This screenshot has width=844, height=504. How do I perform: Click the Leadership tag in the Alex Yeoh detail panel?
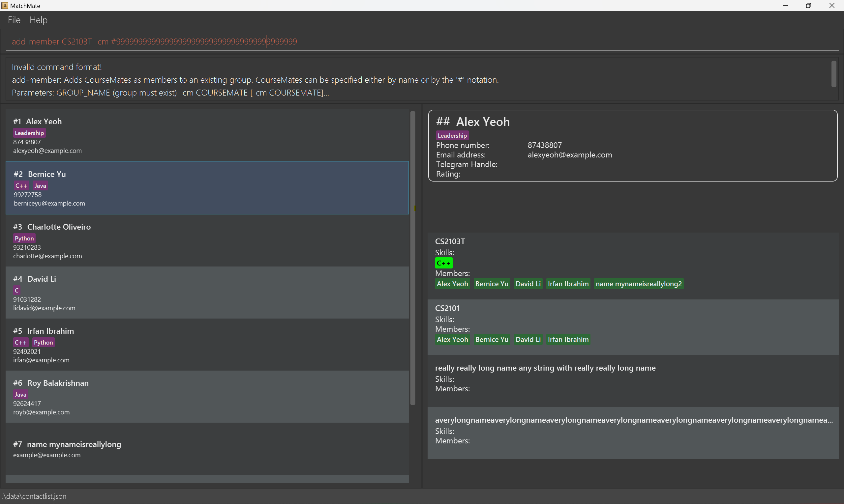pyautogui.click(x=452, y=135)
